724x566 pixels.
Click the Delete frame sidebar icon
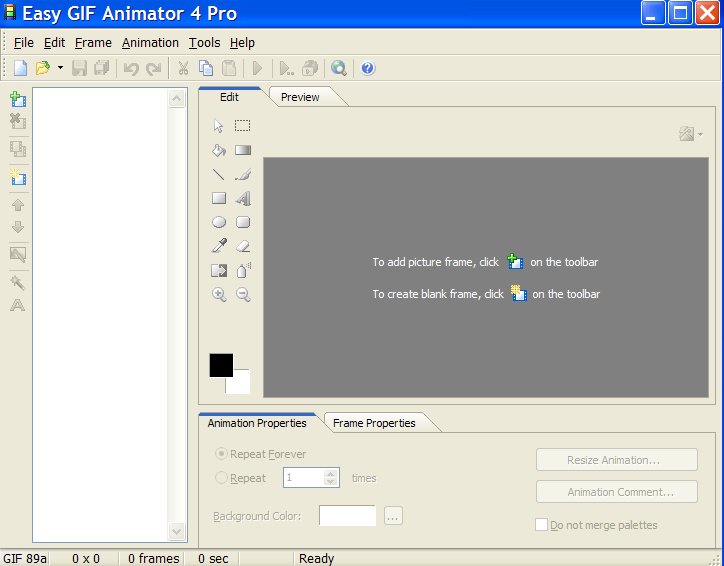18,121
